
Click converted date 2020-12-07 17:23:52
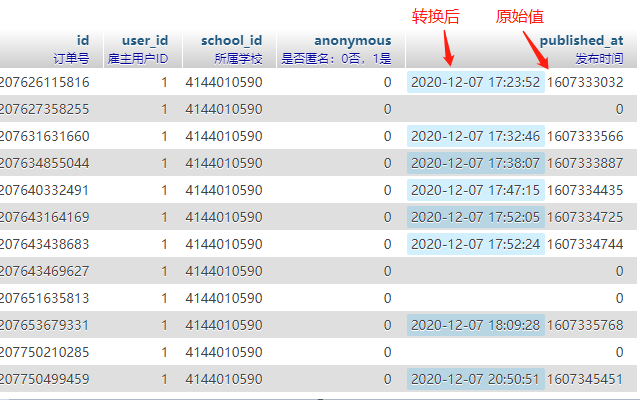[476, 82]
